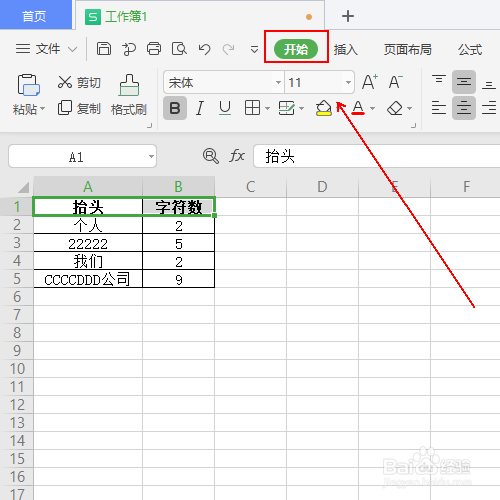The width and height of the screenshot is (500, 500).
Task: Increase font size with A+ icon
Action: pos(370,82)
